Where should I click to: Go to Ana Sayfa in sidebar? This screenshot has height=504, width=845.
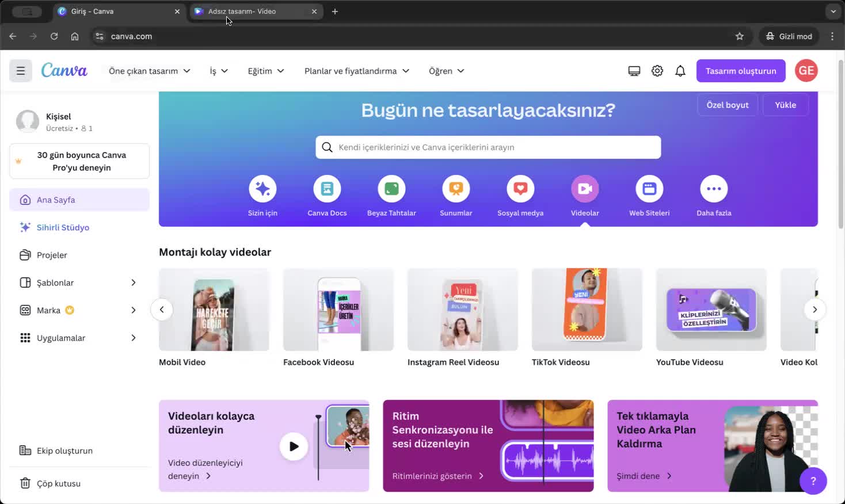[79, 200]
